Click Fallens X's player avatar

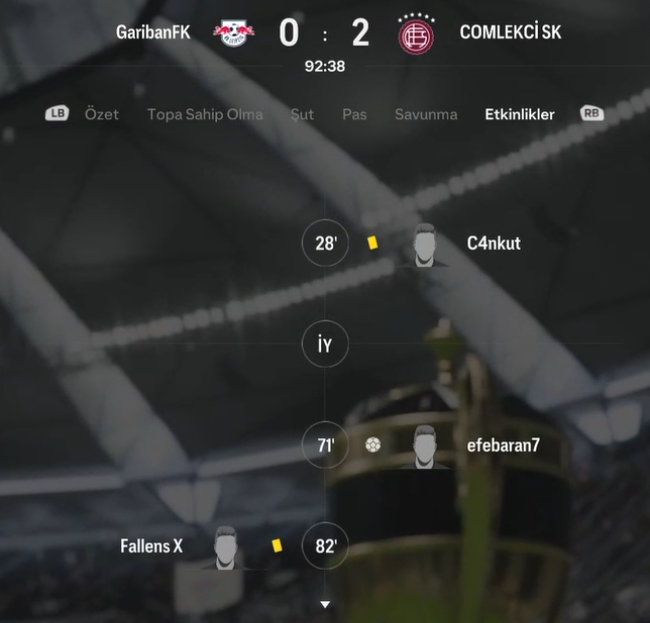coord(225,548)
